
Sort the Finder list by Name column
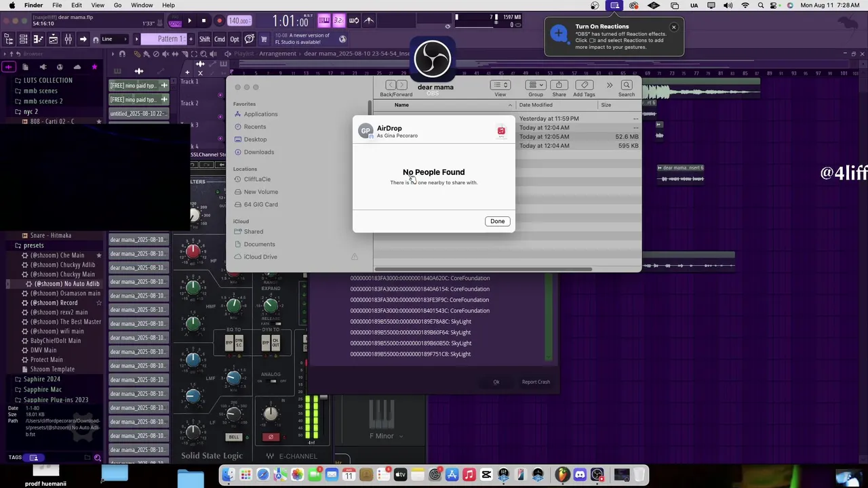point(401,105)
